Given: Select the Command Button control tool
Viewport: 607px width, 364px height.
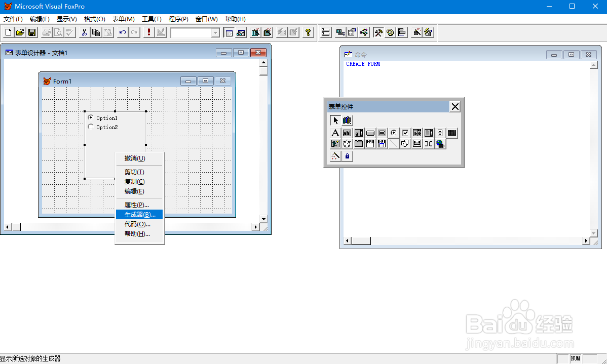Looking at the screenshot, I should (x=370, y=133).
